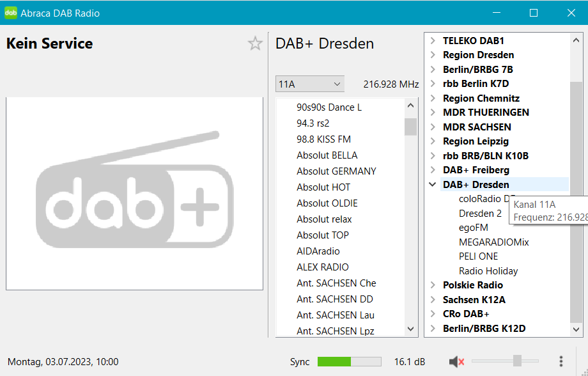Expand the MDR SACHSEN ensemble
The image size is (588, 376).
tap(433, 127)
